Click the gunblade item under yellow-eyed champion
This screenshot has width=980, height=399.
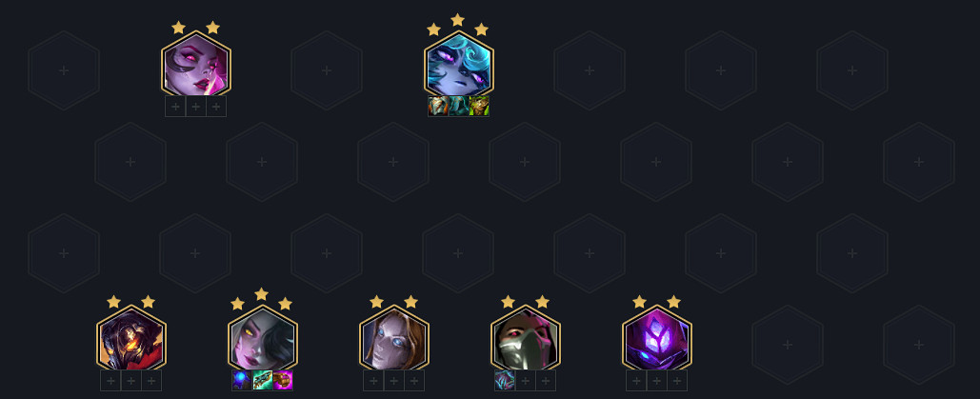pos(263,380)
